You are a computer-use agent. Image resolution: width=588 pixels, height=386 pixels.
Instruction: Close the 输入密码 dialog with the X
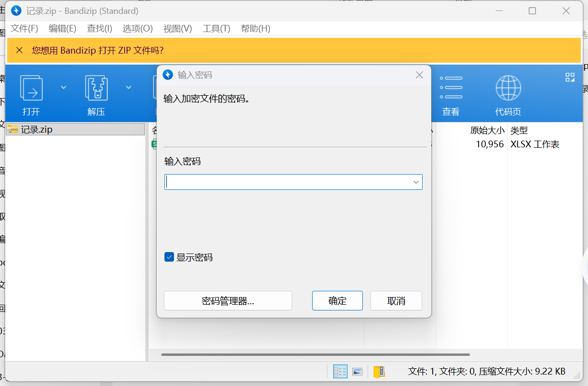pos(419,75)
